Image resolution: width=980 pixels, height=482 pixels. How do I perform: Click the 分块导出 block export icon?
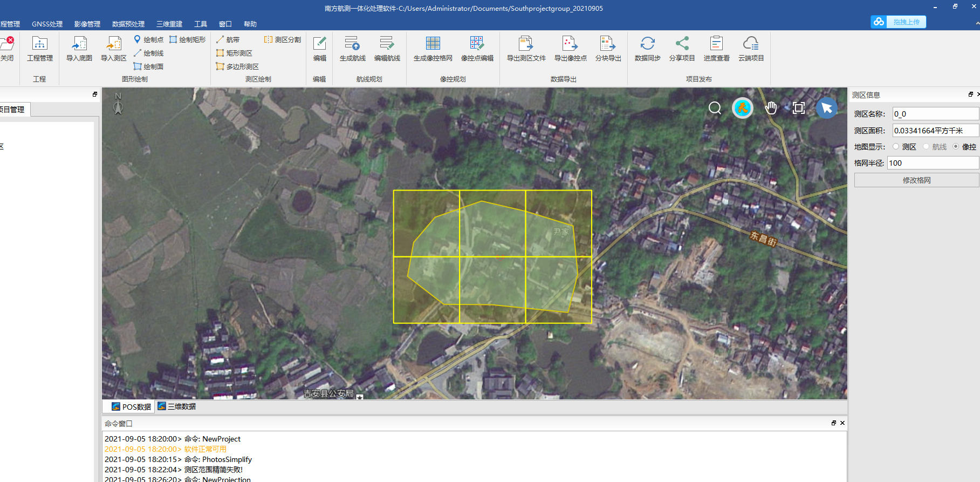608,44
